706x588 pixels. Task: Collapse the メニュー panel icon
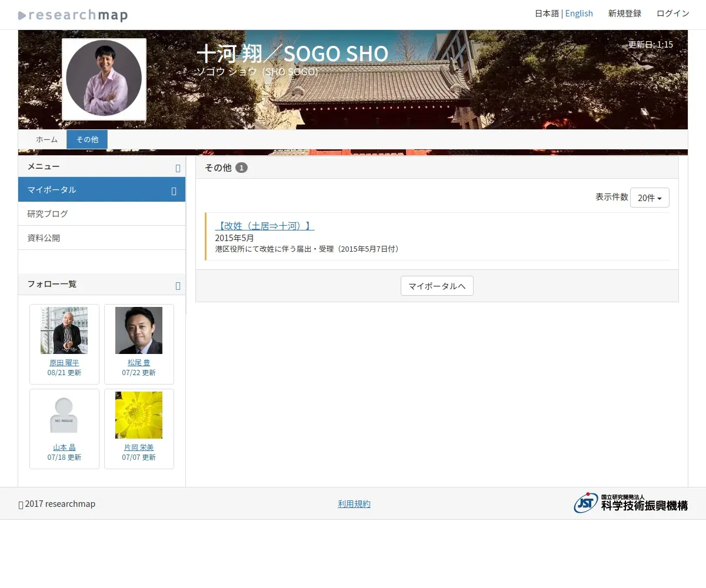point(178,168)
